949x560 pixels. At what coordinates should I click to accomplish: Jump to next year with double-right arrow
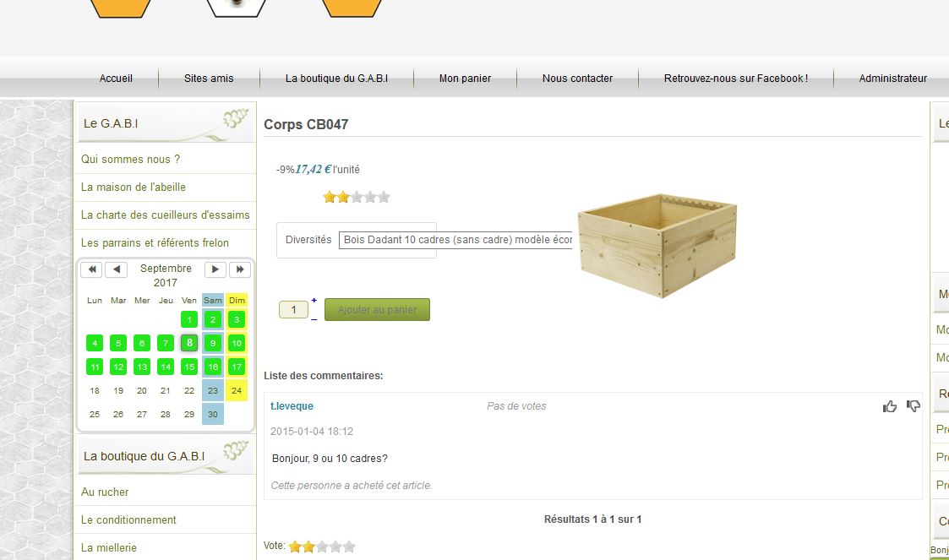(x=240, y=269)
